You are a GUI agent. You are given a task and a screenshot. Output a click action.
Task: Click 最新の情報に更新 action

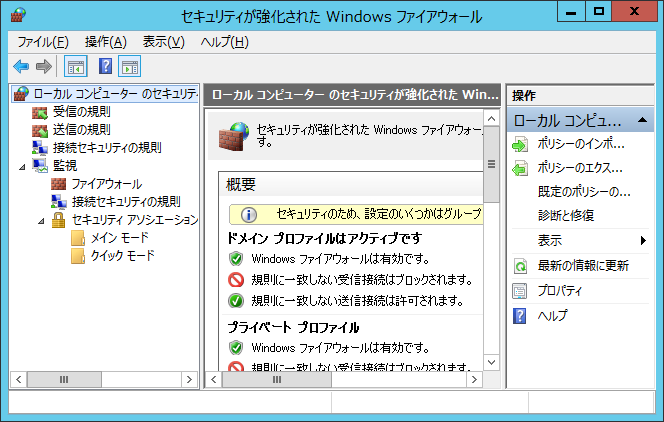583,266
